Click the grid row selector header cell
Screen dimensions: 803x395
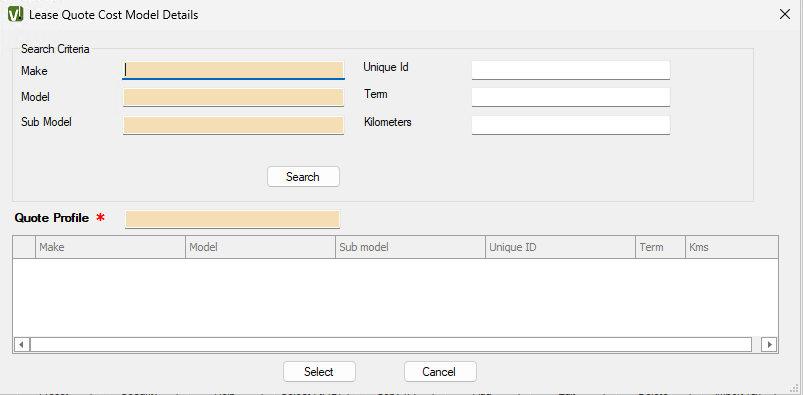tap(24, 247)
